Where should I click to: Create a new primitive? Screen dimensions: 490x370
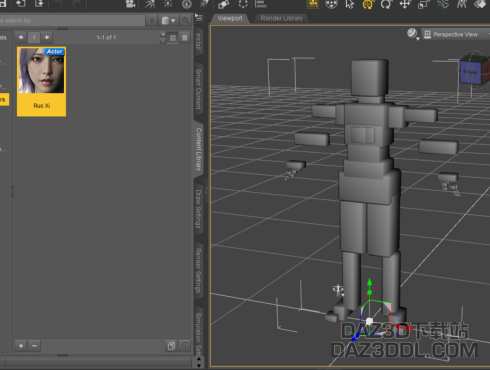click(x=223, y=4)
